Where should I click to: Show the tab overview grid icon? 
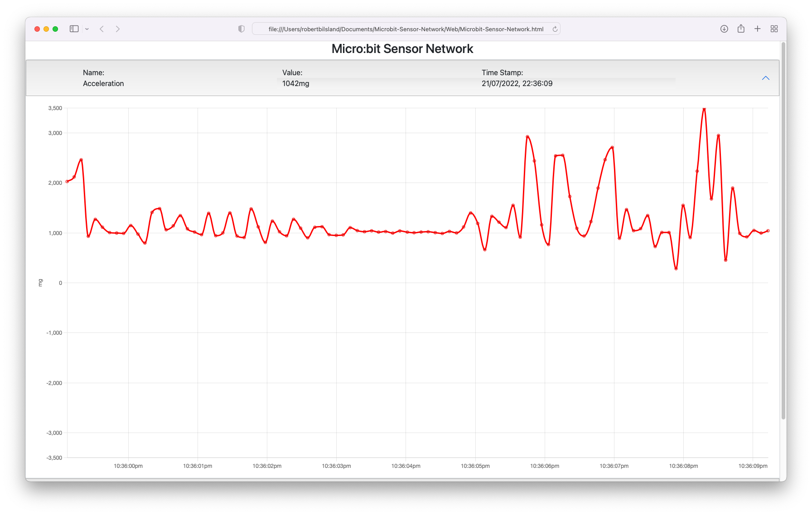(774, 29)
